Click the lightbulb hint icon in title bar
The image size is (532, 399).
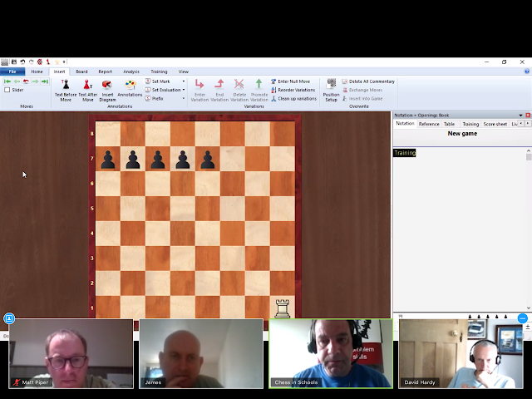(57, 62)
